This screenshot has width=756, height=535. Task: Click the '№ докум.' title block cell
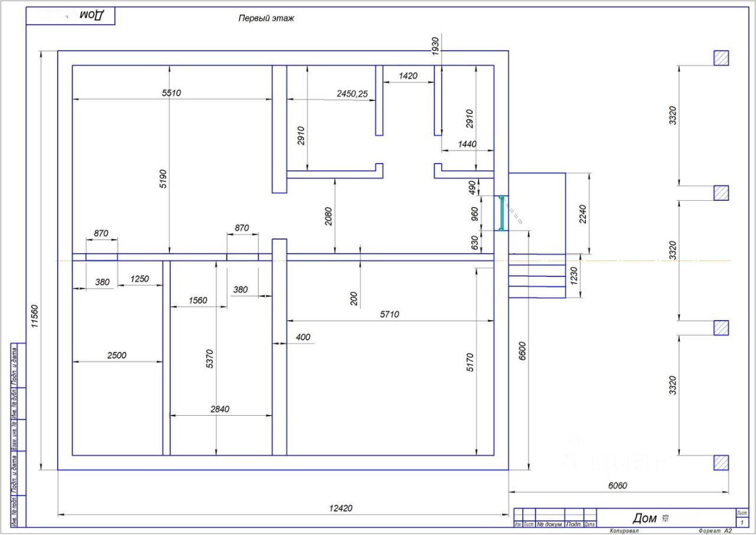tap(550, 524)
